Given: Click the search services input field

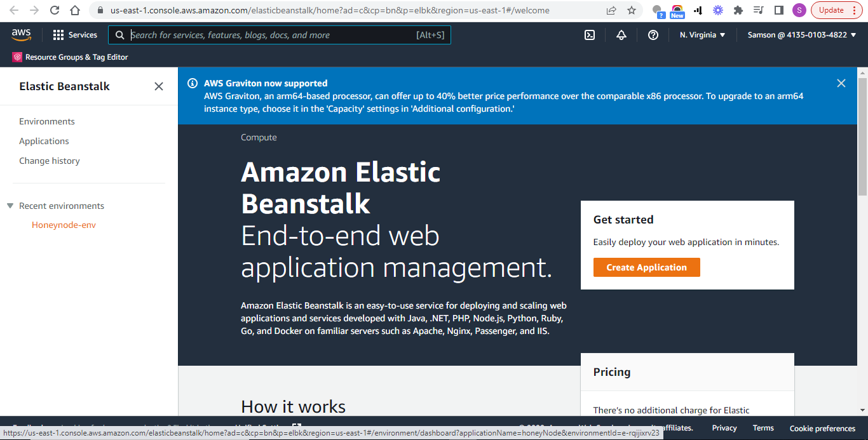Looking at the screenshot, I should click(280, 35).
